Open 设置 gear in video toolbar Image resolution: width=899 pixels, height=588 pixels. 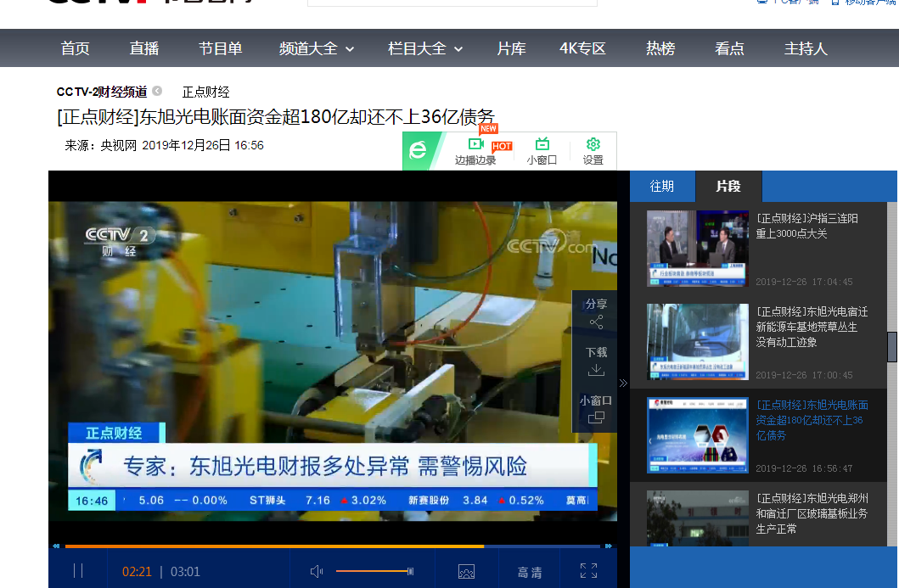593,151
